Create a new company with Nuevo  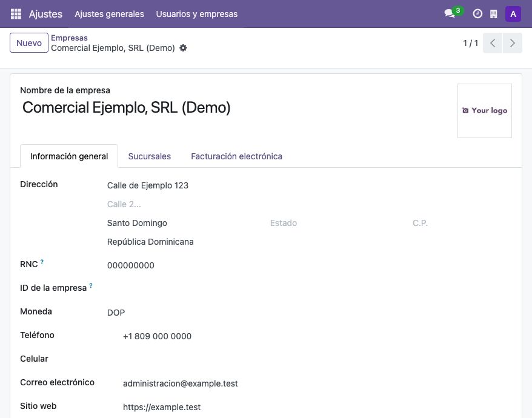click(29, 43)
